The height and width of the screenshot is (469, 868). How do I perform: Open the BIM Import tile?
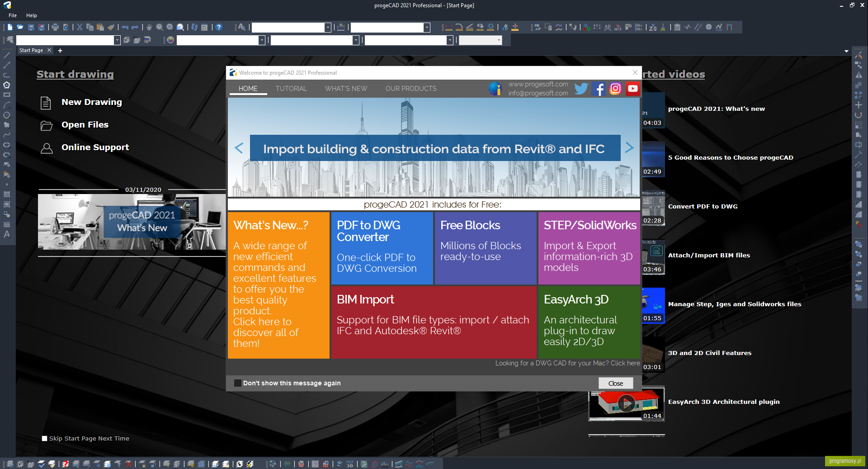[x=434, y=322]
